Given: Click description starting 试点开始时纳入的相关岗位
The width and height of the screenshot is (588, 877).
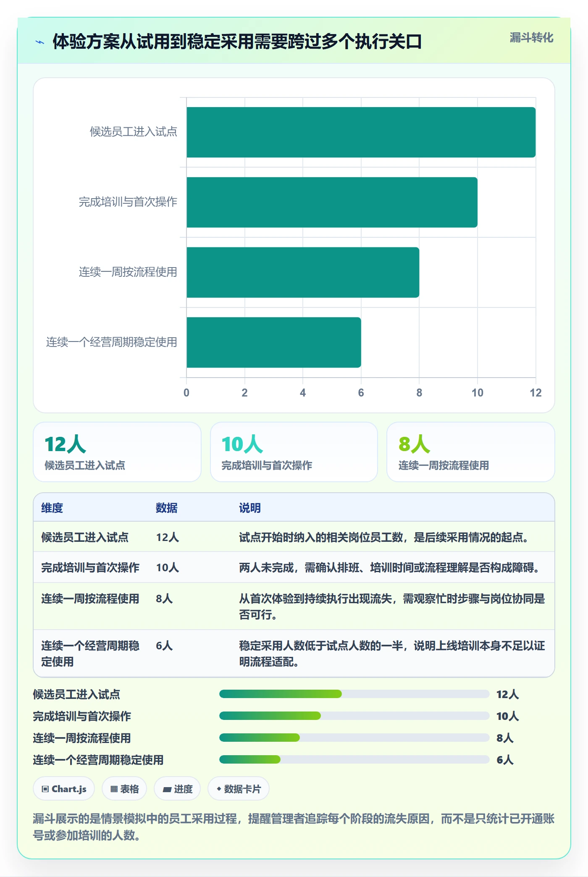Looking at the screenshot, I should [x=385, y=537].
